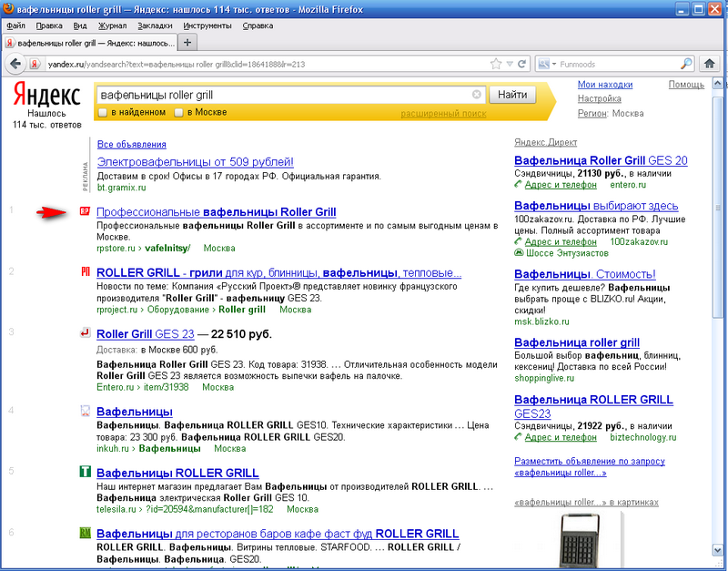The image size is (728, 571).
Task: Click the Yandex site identity icon in address bar
Action: pos(35,64)
